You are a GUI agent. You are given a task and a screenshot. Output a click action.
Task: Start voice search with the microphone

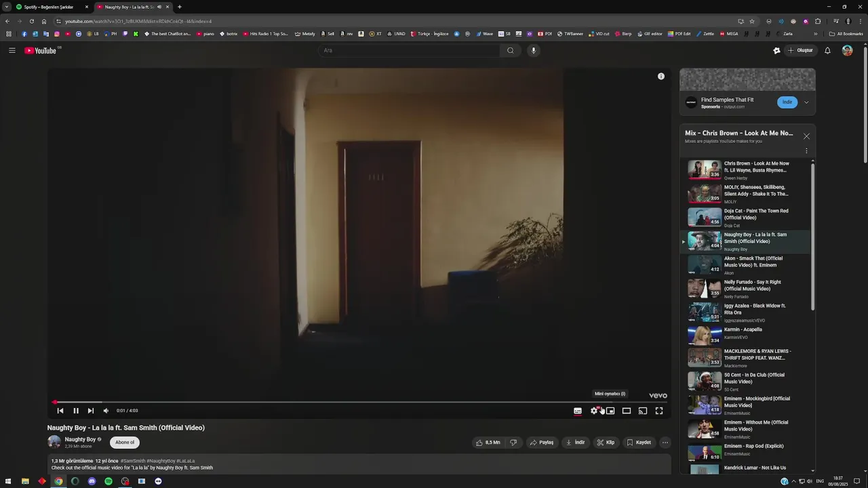coord(534,50)
